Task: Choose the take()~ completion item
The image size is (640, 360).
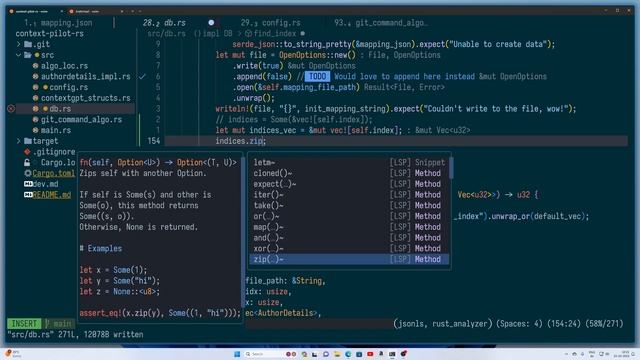Action: [x=349, y=205]
